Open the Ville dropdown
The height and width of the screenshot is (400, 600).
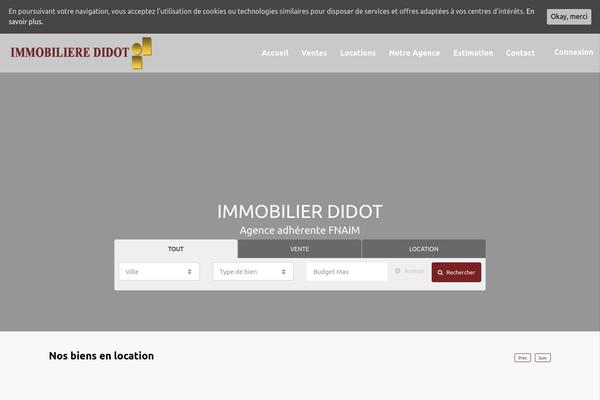tap(159, 271)
